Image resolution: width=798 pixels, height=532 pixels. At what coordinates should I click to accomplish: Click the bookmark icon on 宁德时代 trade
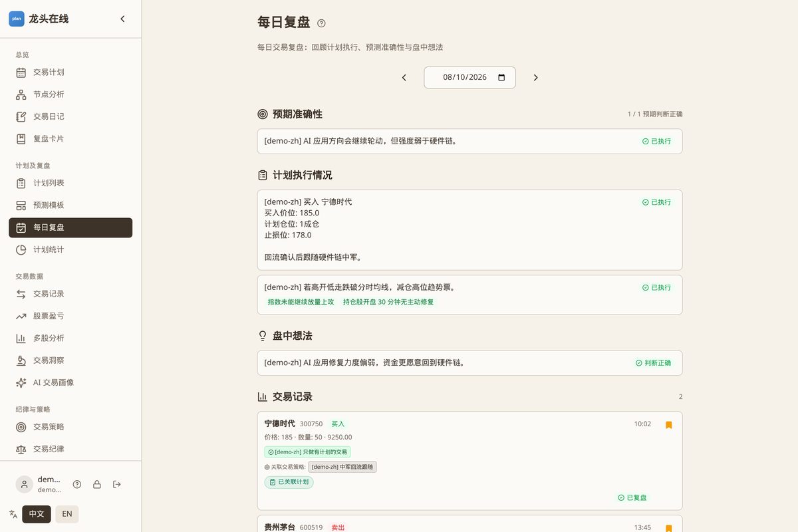(x=669, y=425)
